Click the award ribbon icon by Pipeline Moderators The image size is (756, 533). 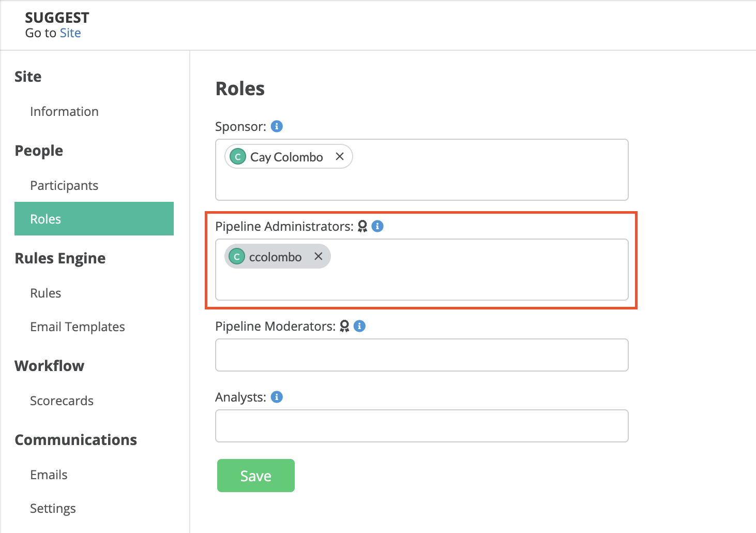tap(344, 326)
